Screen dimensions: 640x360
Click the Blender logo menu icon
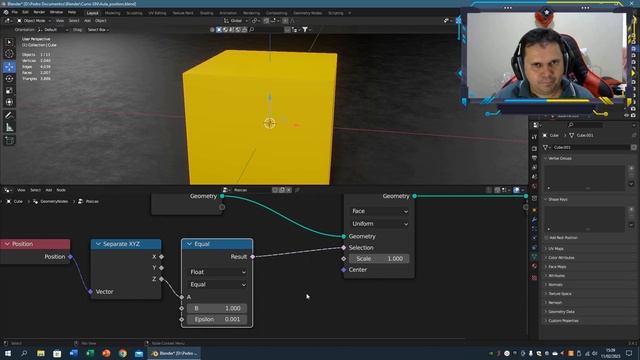click(6, 13)
